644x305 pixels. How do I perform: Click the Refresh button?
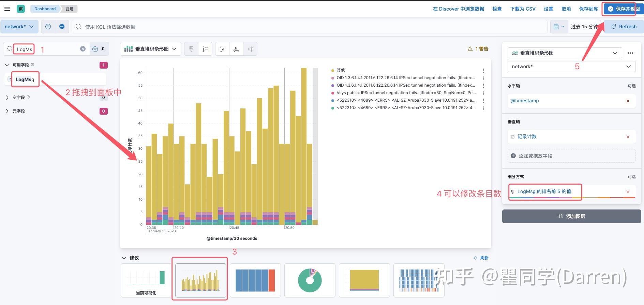(624, 27)
